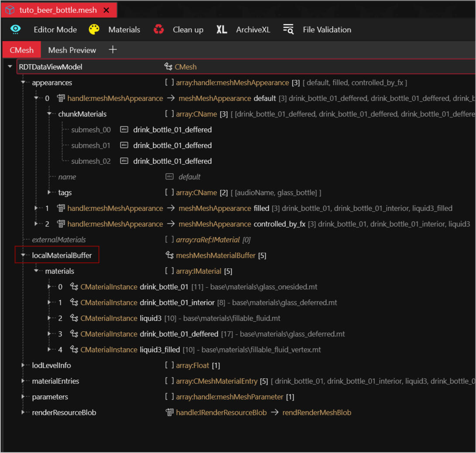Viewport: 476px width, 453px height.
Task: Switch to the Mesh Preview tab
Action: pyautogui.click(x=72, y=50)
